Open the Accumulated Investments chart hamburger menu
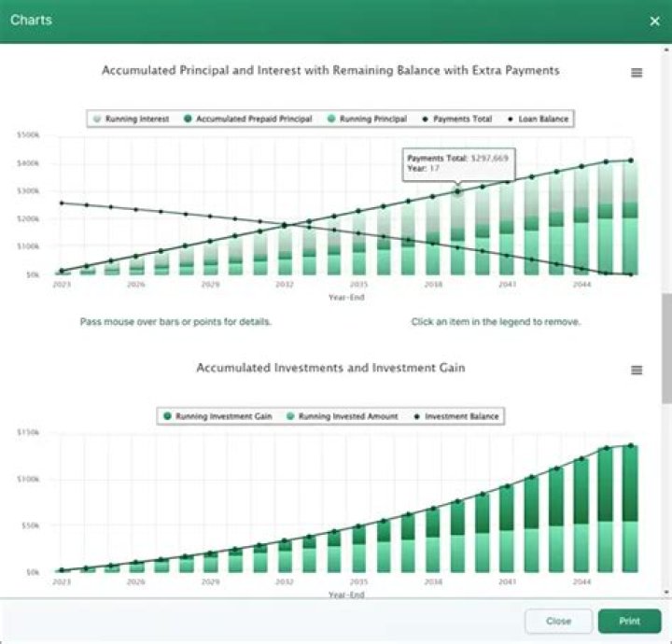This screenshot has width=672, height=644. (x=637, y=371)
